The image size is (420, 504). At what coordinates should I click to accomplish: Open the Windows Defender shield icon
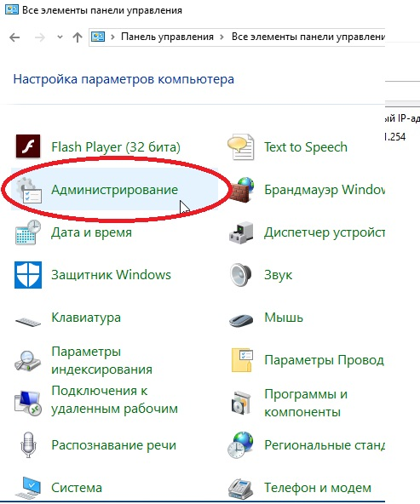click(x=28, y=275)
